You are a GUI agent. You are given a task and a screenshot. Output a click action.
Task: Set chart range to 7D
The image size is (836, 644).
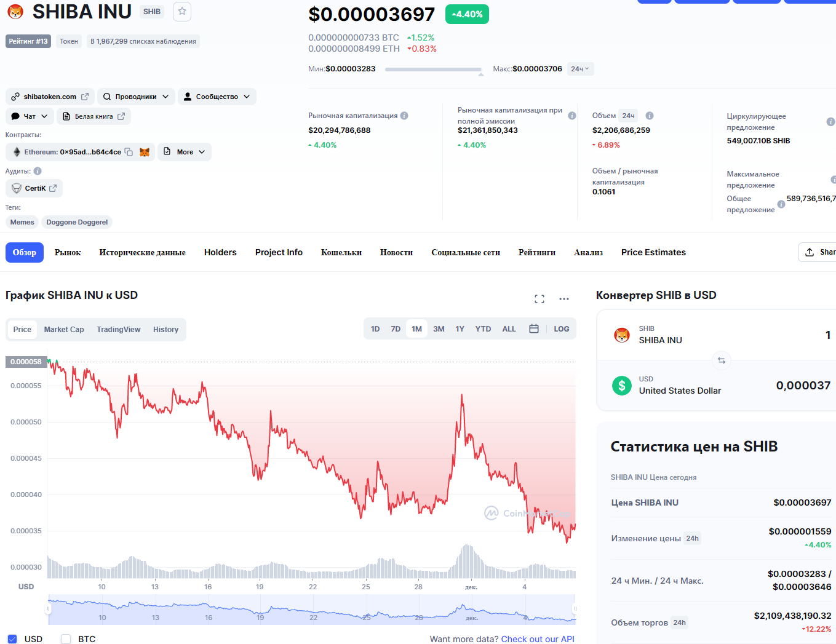tap(396, 329)
